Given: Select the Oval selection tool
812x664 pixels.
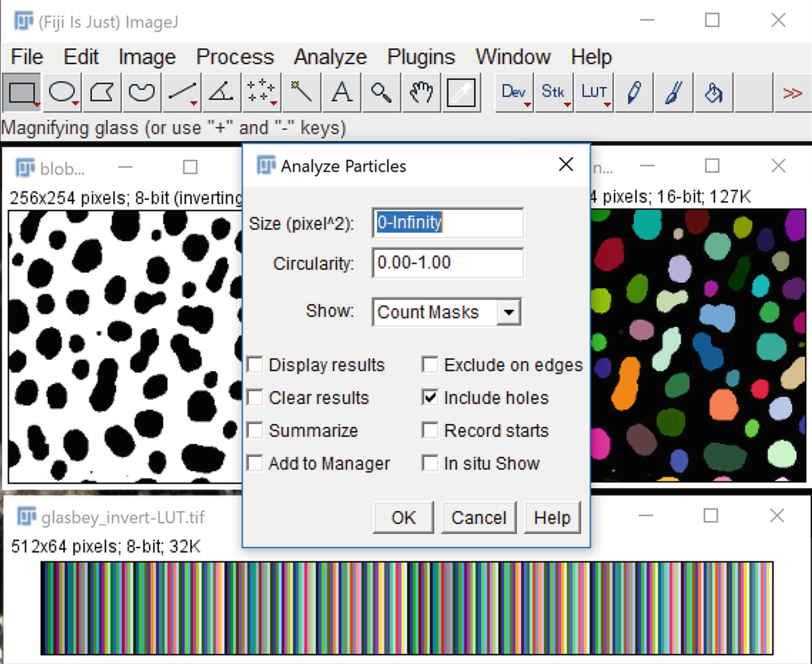Looking at the screenshot, I should pos(62,93).
